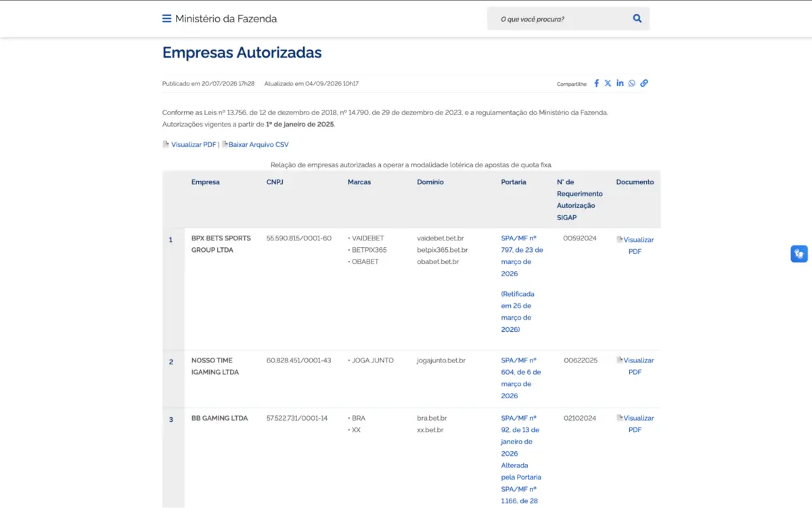Viewport: 812px width, 508px height.
Task: Open the hamburger menu beside Ministério da Fazenda
Action: click(x=166, y=19)
